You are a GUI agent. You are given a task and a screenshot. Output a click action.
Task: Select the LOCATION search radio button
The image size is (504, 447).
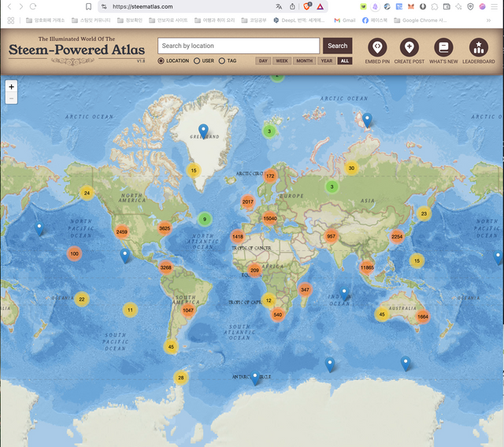tap(161, 61)
